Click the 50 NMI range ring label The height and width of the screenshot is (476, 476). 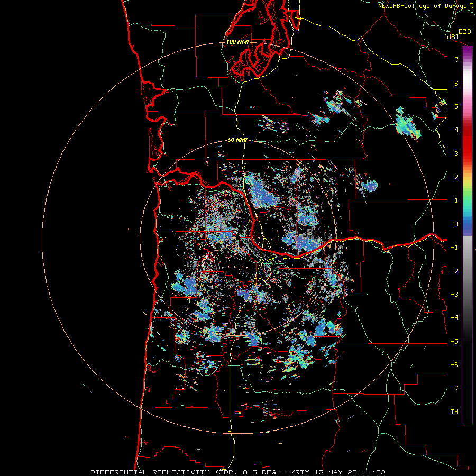pos(237,140)
